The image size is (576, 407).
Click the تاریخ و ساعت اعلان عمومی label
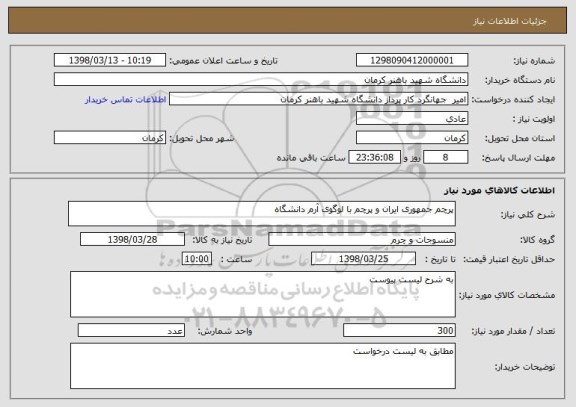(x=223, y=61)
